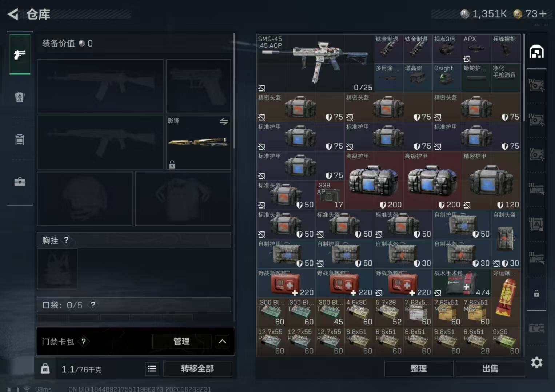Image resolution: width=555 pixels, height=392 pixels.
Task: Select the briefcase sidebar tab
Action: (x=20, y=182)
